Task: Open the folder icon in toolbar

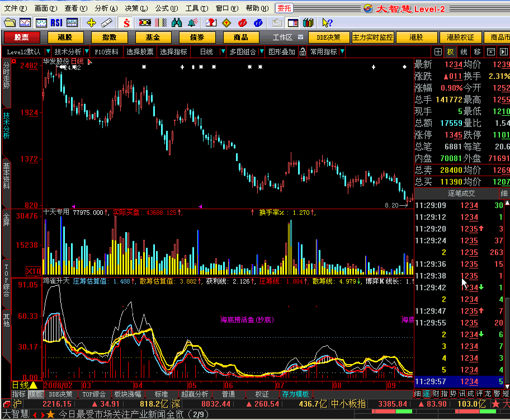Action: click(10, 22)
